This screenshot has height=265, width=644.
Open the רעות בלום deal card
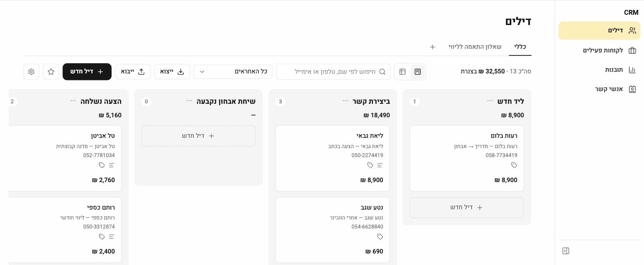tap(467, 158)
